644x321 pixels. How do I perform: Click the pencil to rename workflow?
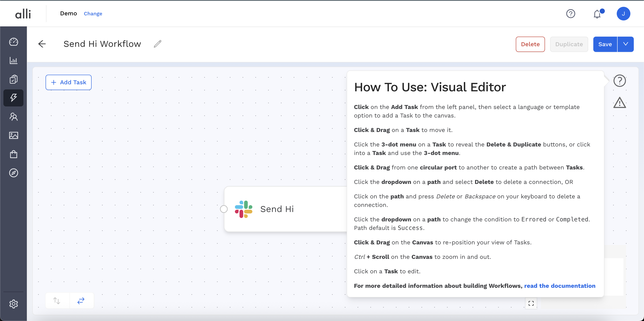tap(158, 44)
